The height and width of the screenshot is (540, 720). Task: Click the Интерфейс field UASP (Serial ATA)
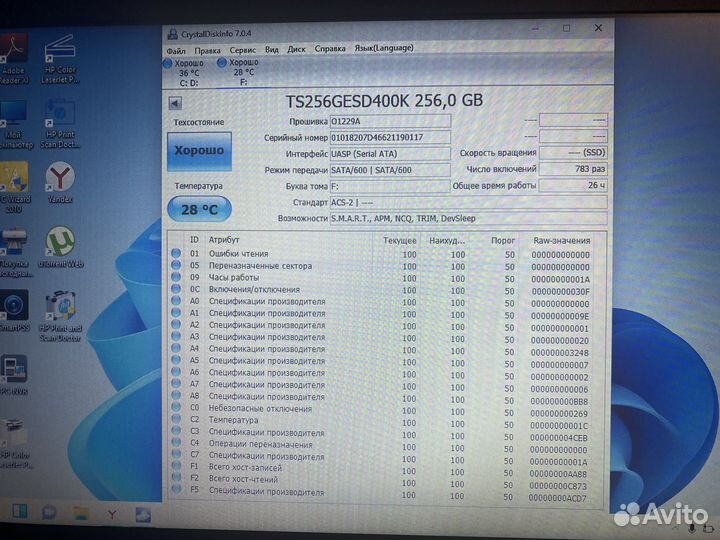click(x=390, y=154)
